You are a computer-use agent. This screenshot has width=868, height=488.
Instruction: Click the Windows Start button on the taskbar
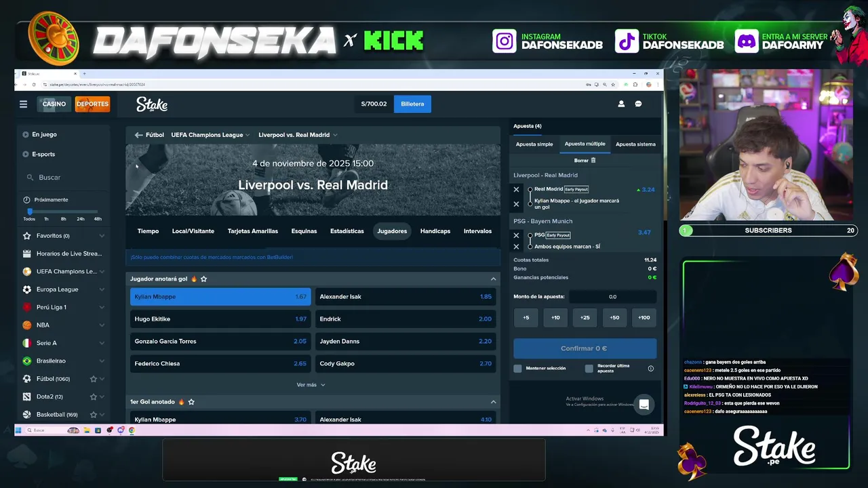tap(19, 430)
